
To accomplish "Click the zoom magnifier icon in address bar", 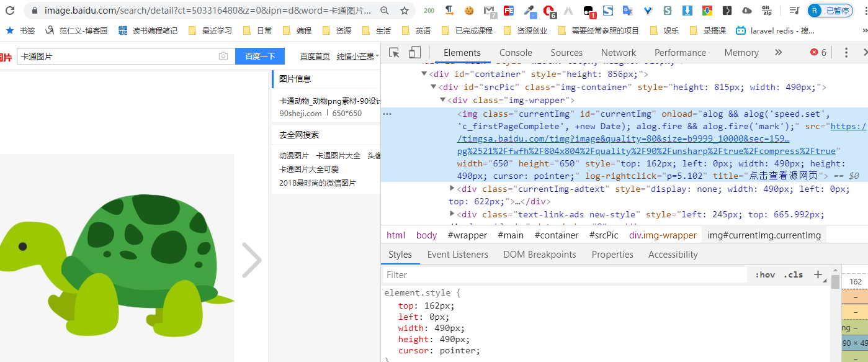I will pos(385,11).
